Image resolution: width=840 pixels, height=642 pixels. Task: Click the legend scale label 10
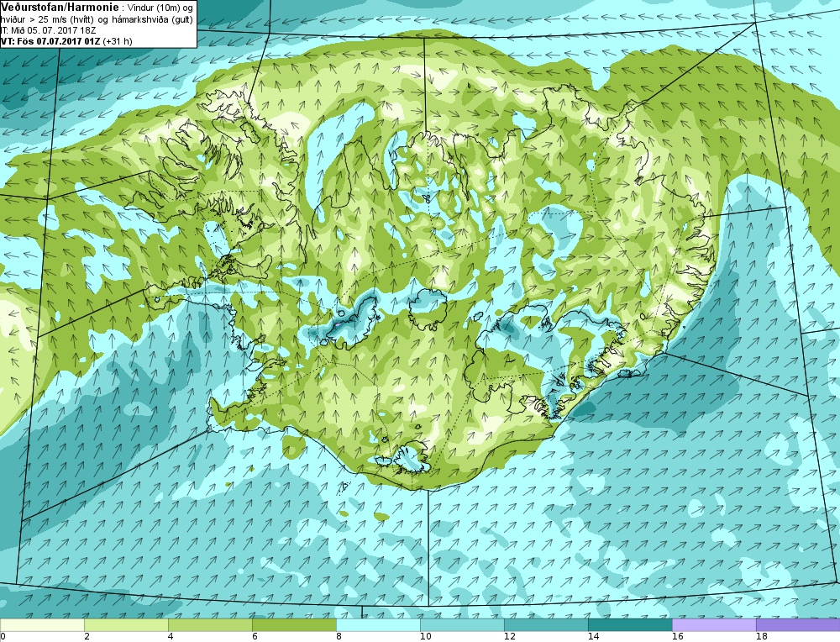425,637
